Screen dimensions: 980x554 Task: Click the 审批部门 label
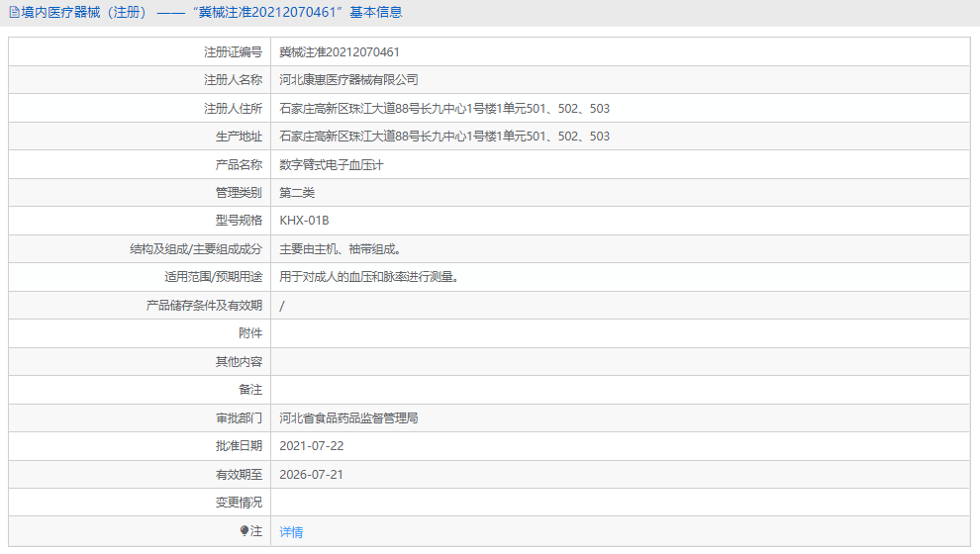pos(239,417)
